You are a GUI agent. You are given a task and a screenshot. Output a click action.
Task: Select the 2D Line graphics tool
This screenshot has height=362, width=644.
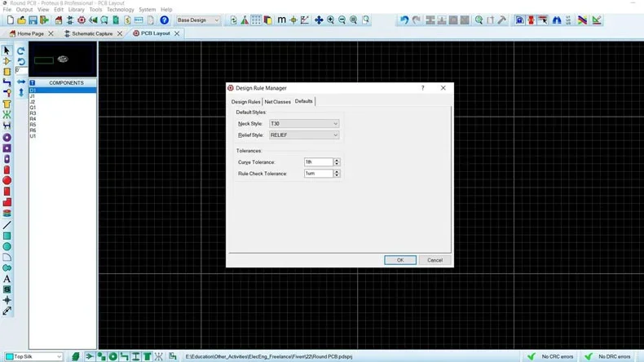[x=7, y=225]
